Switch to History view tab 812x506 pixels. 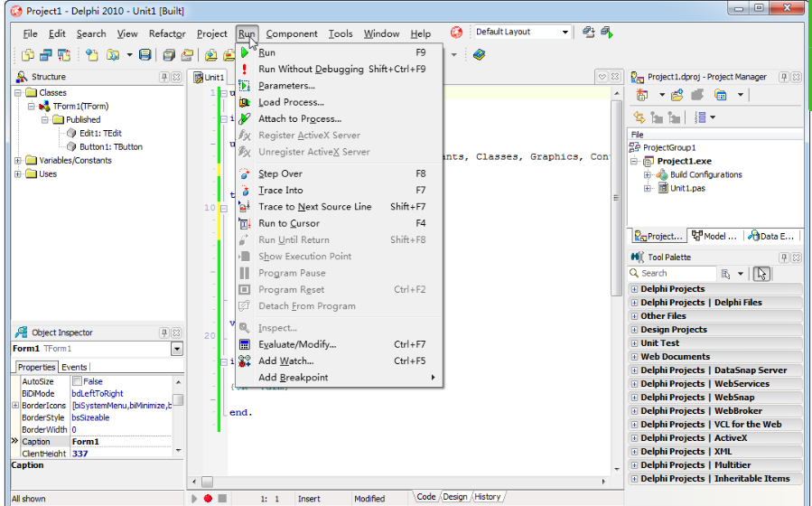click(x=488, y=497)
